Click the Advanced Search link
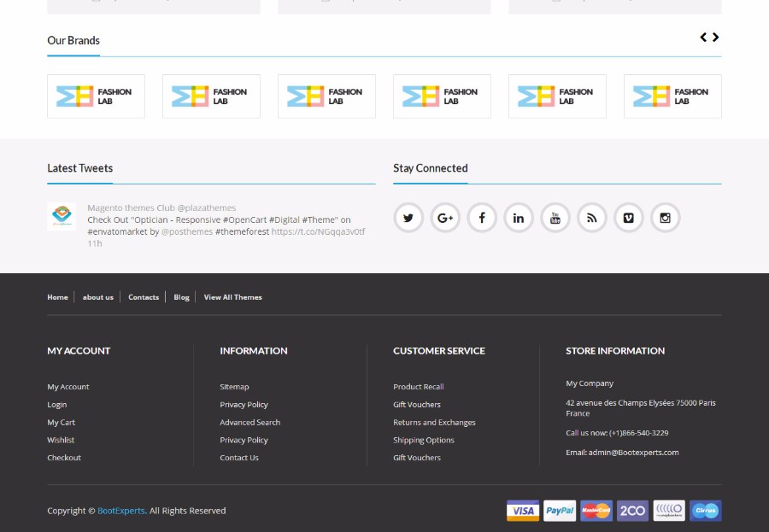 [x=249, y=423]
